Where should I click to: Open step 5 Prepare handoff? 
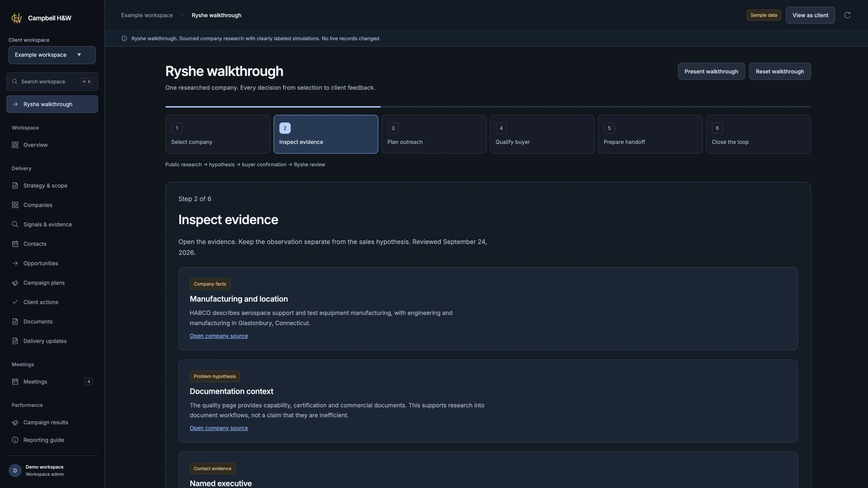650,134
